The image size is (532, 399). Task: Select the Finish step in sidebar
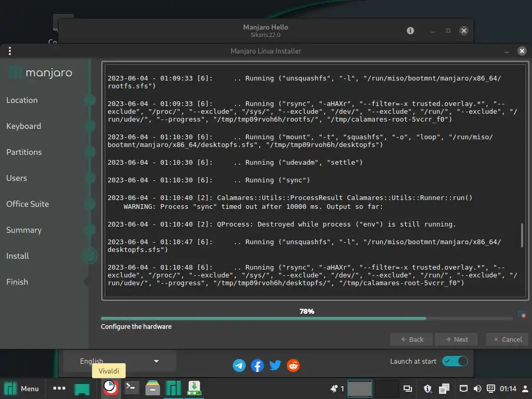[x=17, y=282]
